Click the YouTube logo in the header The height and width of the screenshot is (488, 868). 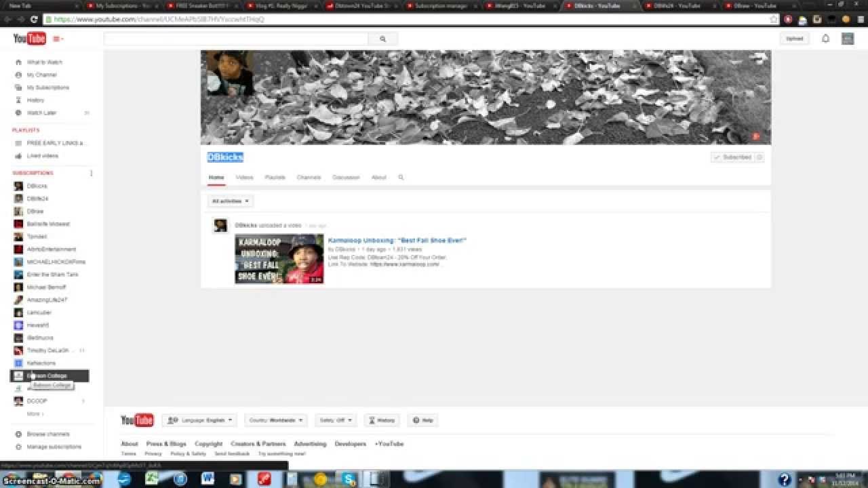(x=29, y=39)
